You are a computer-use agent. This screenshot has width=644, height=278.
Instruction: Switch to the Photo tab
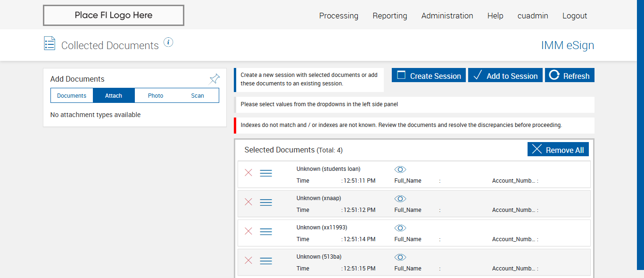click(x=156, y=95)
